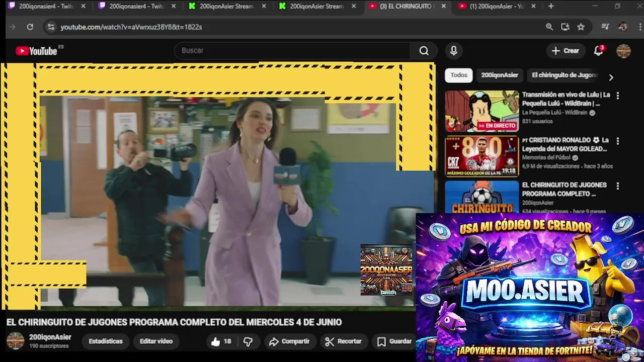
Task: Open the CR7 máximo goleador thumbnail
Action: tap(481, 156)
